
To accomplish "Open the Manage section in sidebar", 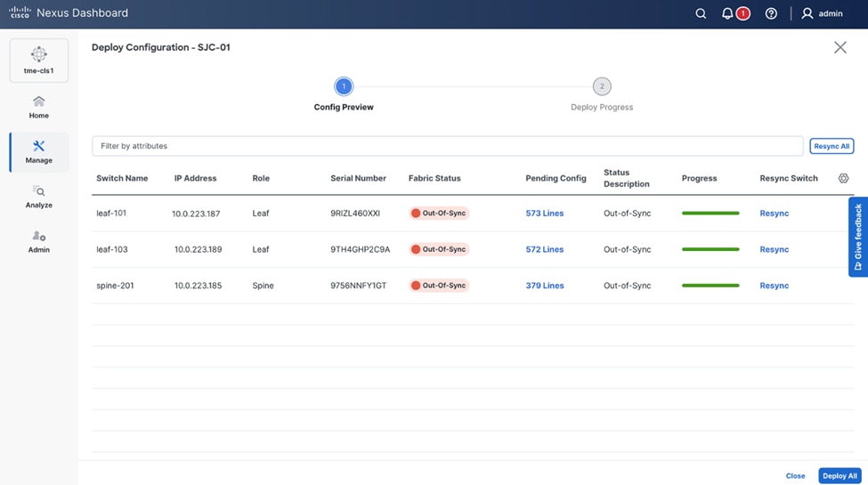I will pyautogui.click(x=39, y=152).
